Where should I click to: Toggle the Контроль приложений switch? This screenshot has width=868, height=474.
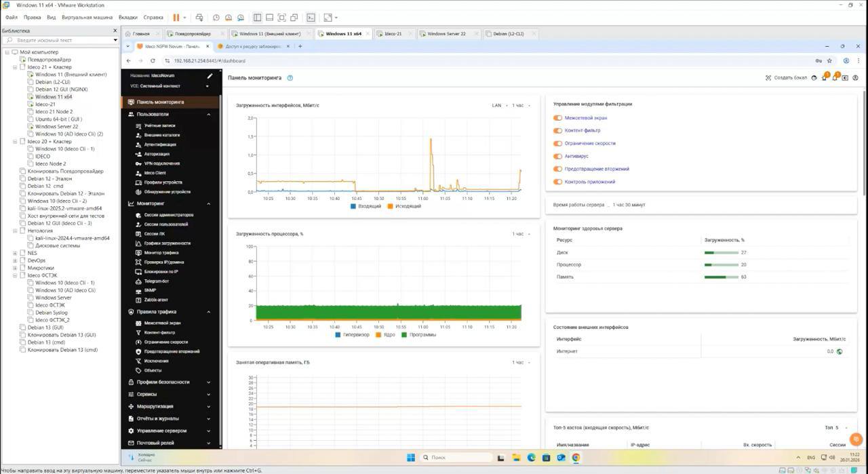(558, 182)
